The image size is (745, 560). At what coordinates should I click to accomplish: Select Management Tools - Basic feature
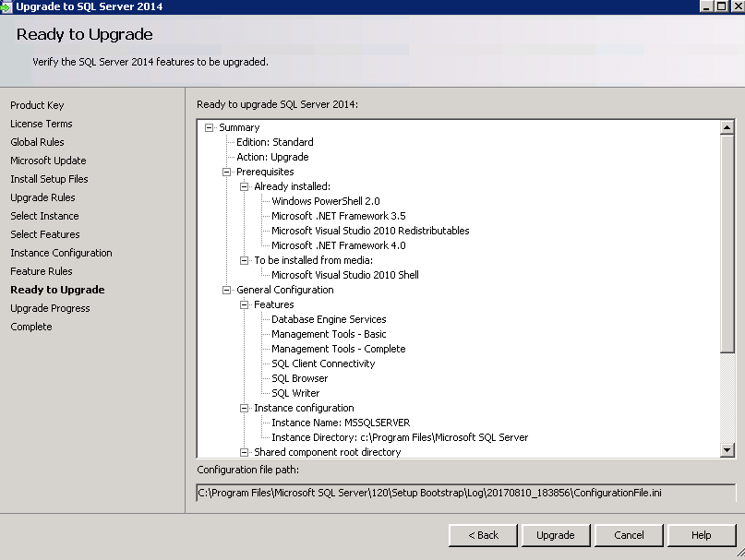(329, 334)
